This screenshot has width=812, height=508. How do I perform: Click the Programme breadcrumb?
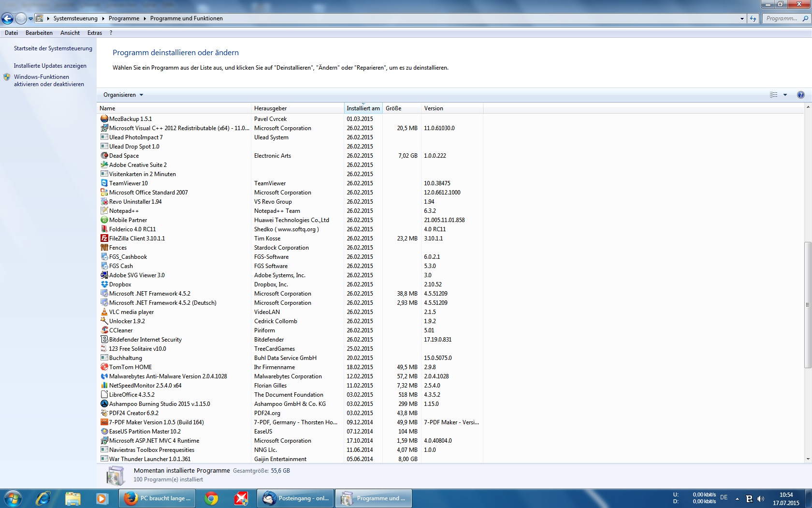pos(124,18)
